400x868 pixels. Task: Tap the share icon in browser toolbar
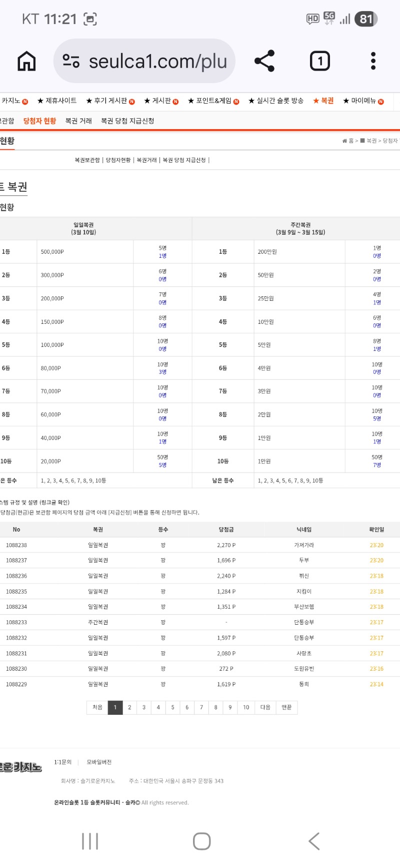coord(264,61)
